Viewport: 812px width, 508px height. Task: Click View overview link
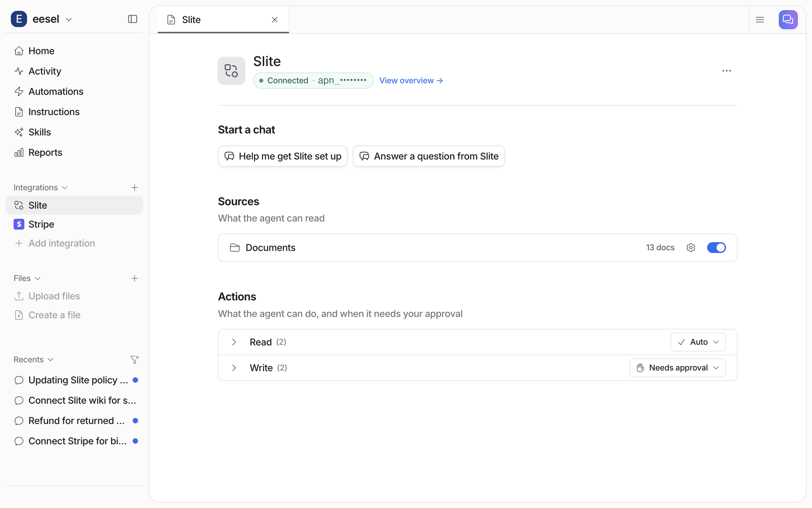click(411, 81)
